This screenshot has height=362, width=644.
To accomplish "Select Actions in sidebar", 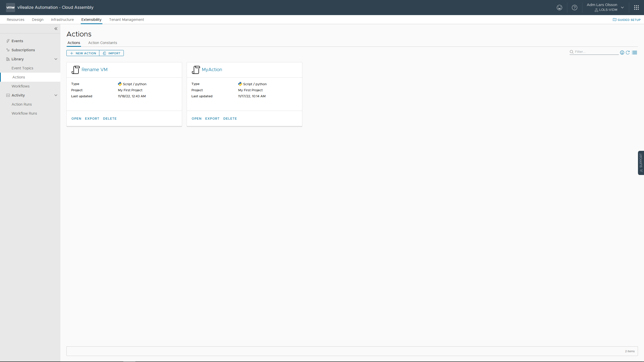I will tap(30, 77).
